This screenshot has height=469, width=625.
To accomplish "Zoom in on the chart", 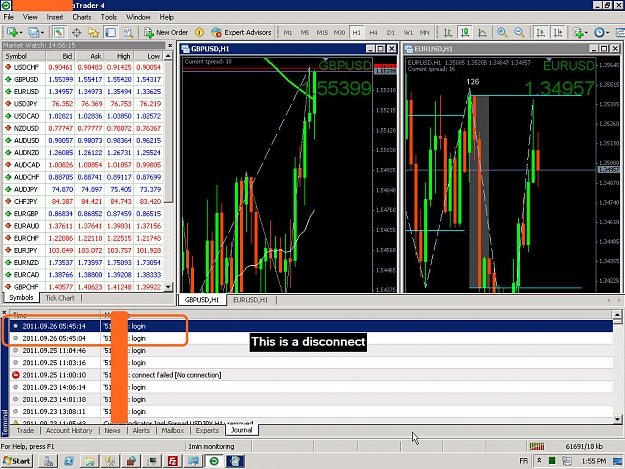I will point(502,32).
